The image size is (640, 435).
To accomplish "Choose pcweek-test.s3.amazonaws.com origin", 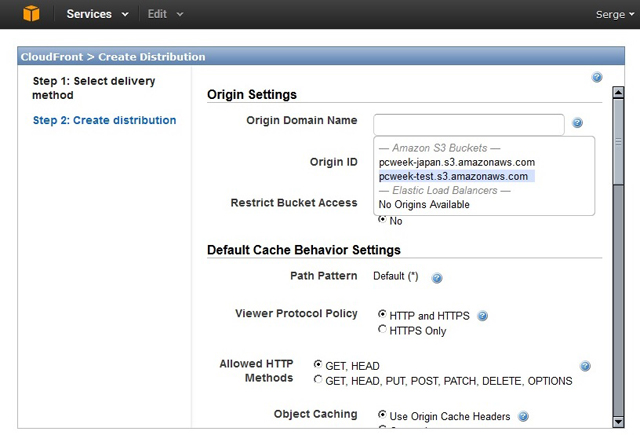I will pyautogui.click(x=456, y=176).
